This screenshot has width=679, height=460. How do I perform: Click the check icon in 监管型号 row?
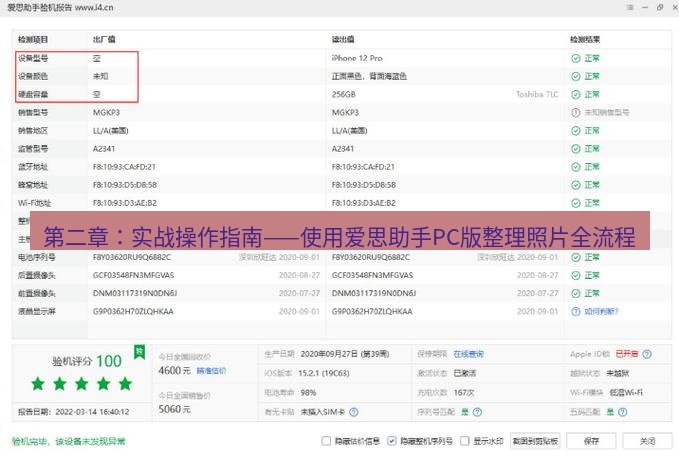(576, 149)
